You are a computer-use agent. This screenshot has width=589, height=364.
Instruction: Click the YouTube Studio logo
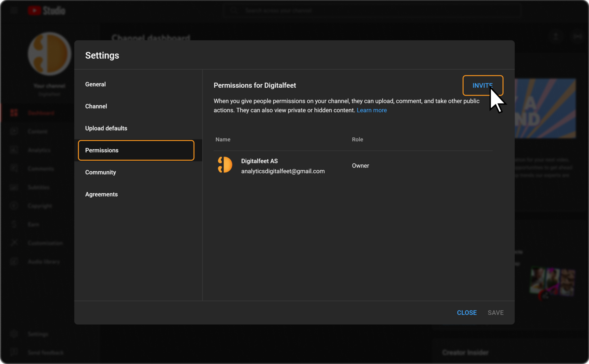(47, 10)
